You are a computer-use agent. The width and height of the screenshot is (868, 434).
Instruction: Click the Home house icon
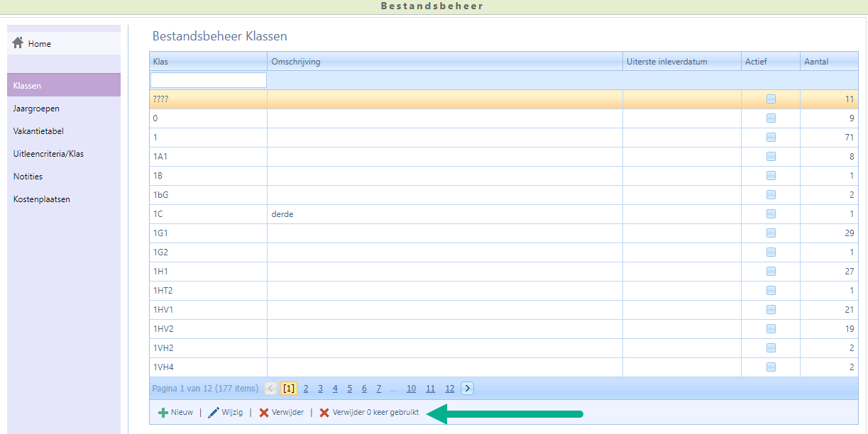pos(18,43)
